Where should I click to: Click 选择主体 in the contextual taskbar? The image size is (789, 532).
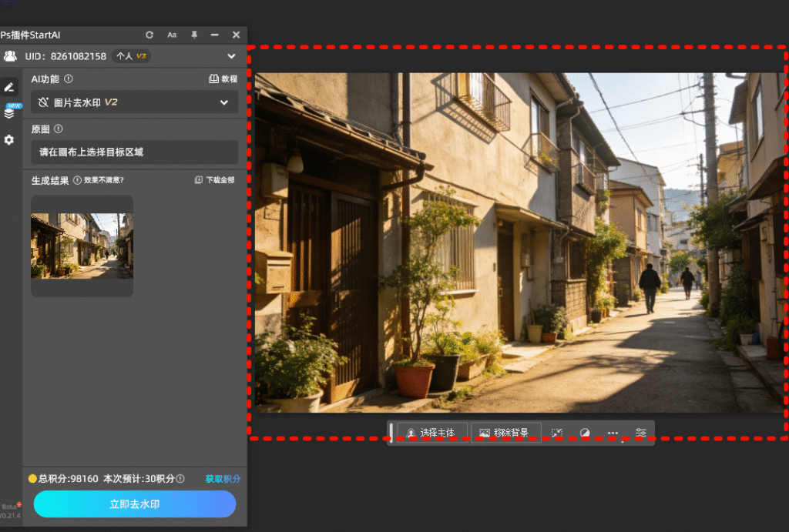pos(431,433)
